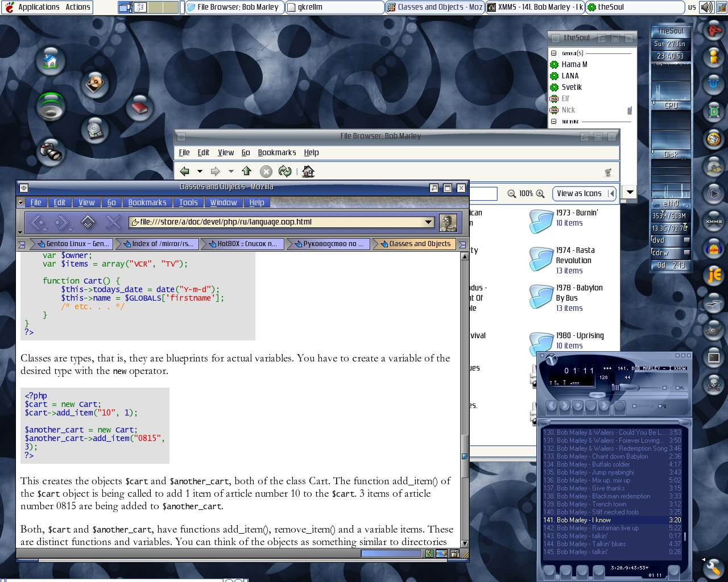728x582 pixels.
Task: Open Mozilla Window menu
Action: click(x=224, y=202)
